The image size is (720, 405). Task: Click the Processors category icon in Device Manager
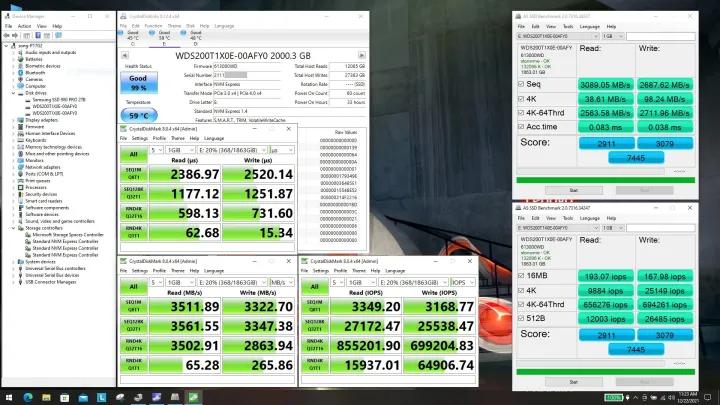click(21, 187)
